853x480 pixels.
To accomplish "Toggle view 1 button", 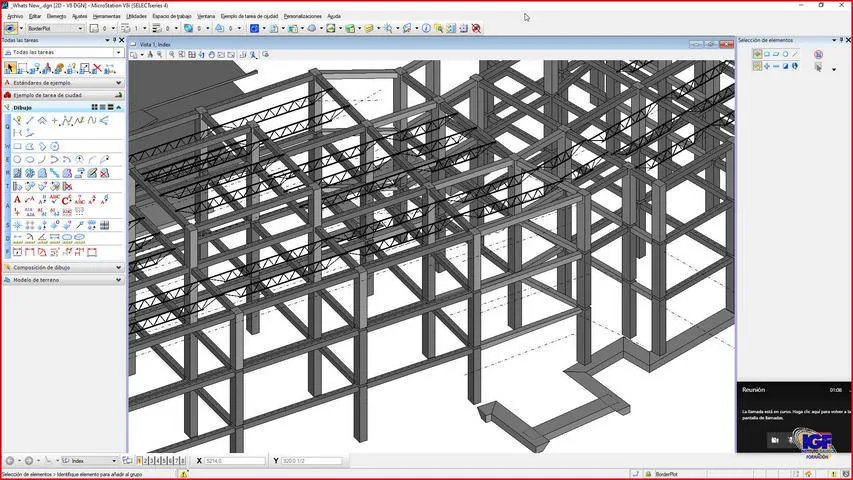I will [x=139, y=460].
